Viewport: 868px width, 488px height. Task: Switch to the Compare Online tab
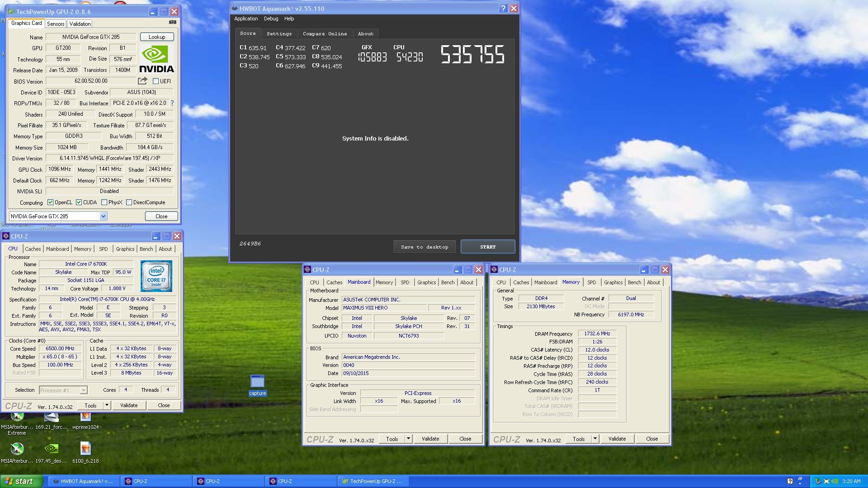coord(325,34)
